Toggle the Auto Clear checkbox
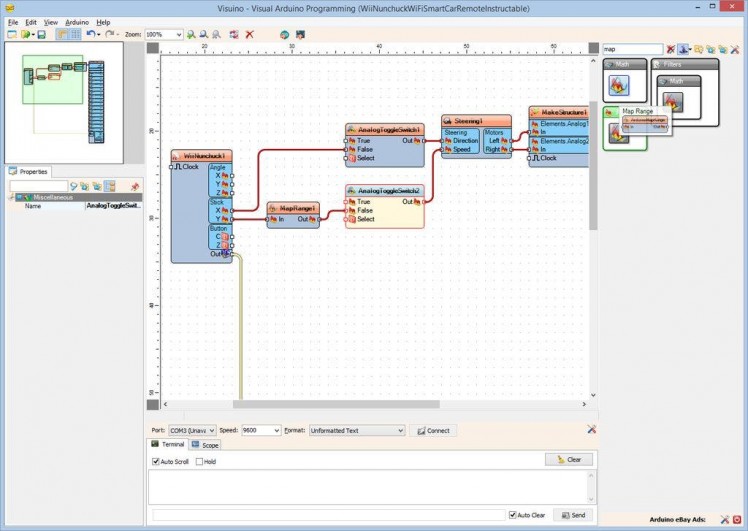This screenshot has width=748, height=531. pyautogui.click(x=513, y=515)
